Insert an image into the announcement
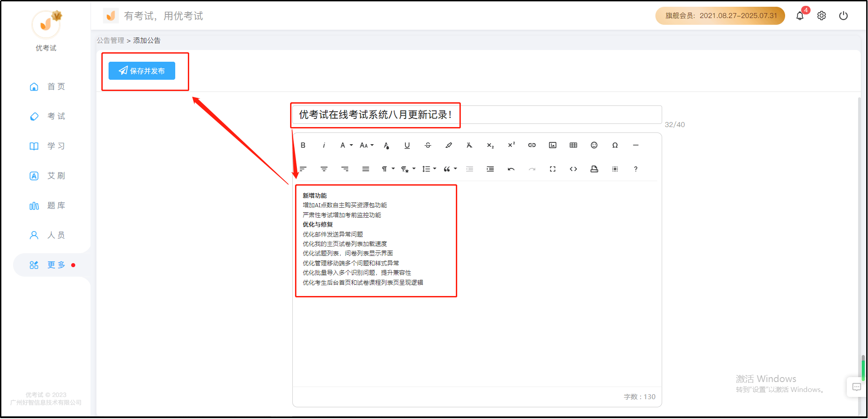Screen dimensions: 868x419 coord(553,145)
